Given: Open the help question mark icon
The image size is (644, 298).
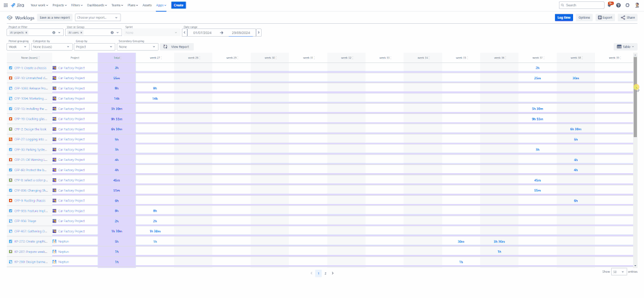Looking at the screenshot, I should pyautogui.click(x=618, y=5).
